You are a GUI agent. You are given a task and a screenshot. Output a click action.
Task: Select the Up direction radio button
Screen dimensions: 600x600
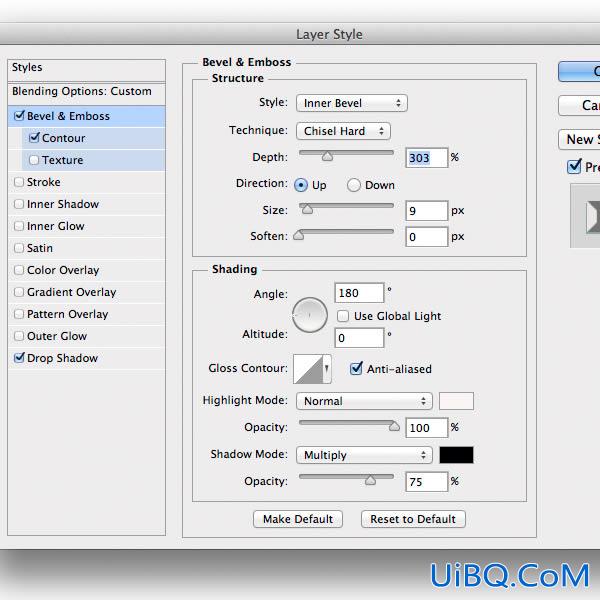click(301, 185)
